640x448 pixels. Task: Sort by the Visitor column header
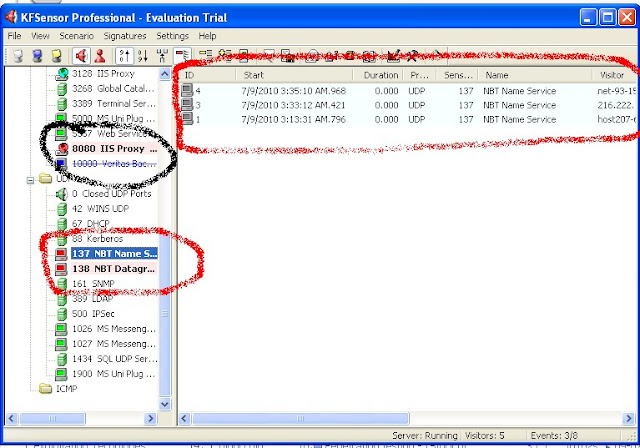[614, 75]
